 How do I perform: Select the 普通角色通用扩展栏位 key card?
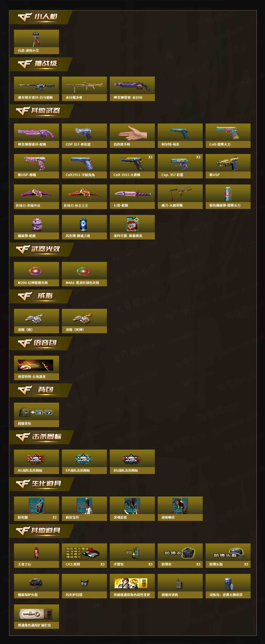click(36, 617)
